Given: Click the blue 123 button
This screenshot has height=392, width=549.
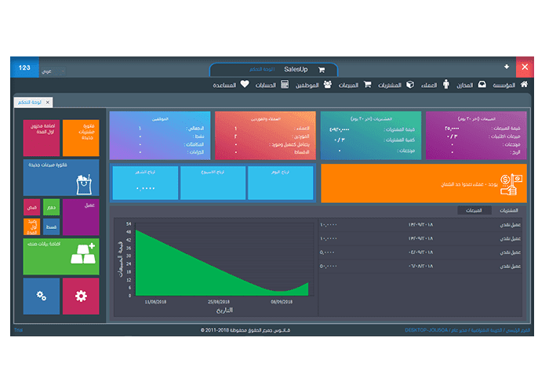Looking at the screenshot, I should click(24, 67).
